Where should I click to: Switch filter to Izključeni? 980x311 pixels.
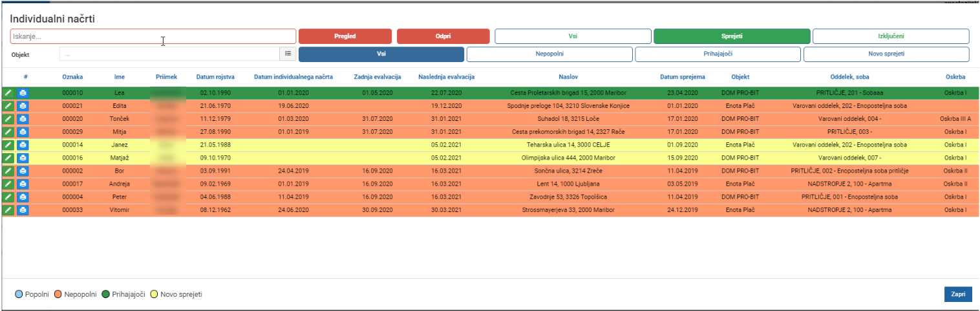coord(891,36)
